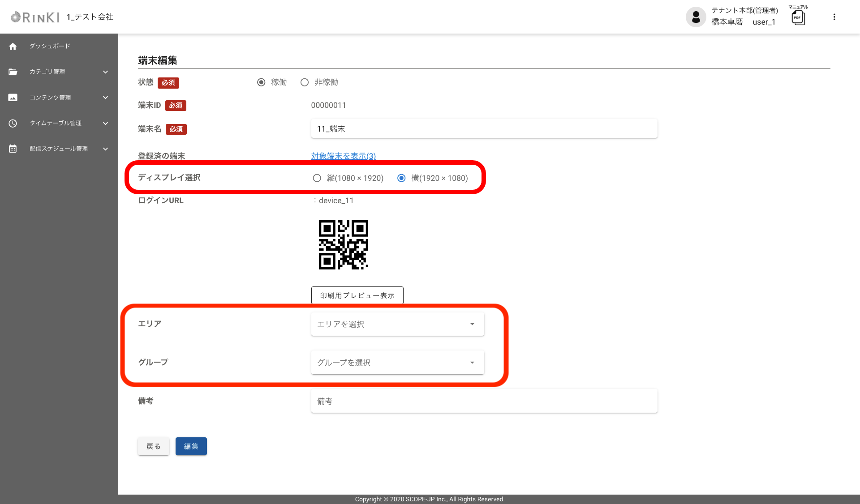860x504 pixels.
Task: Click the calendar icon for Delivery Schedule Management
Action: point(13,149)
